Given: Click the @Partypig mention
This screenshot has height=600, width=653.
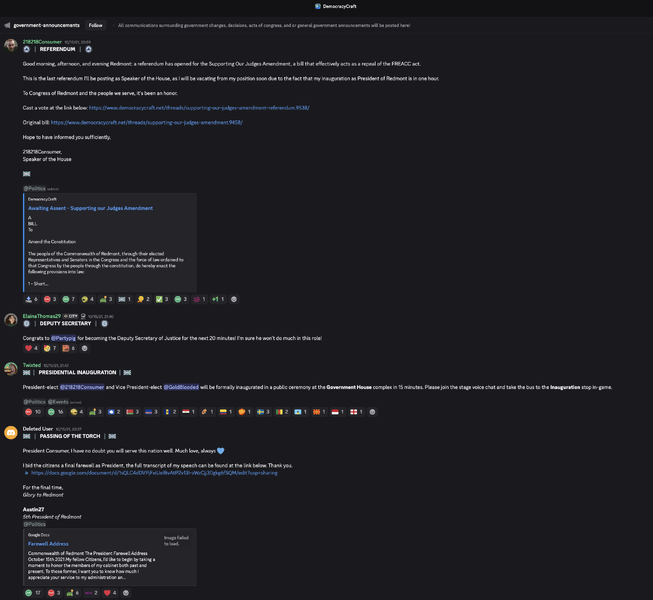Looking at the screenshot, I should [x=63, y=338].
